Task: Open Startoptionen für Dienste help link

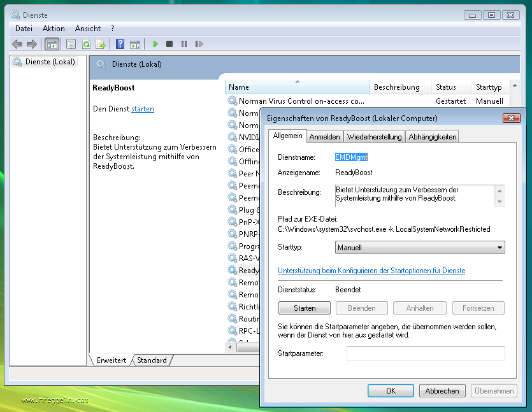Action: pos(371,271)
